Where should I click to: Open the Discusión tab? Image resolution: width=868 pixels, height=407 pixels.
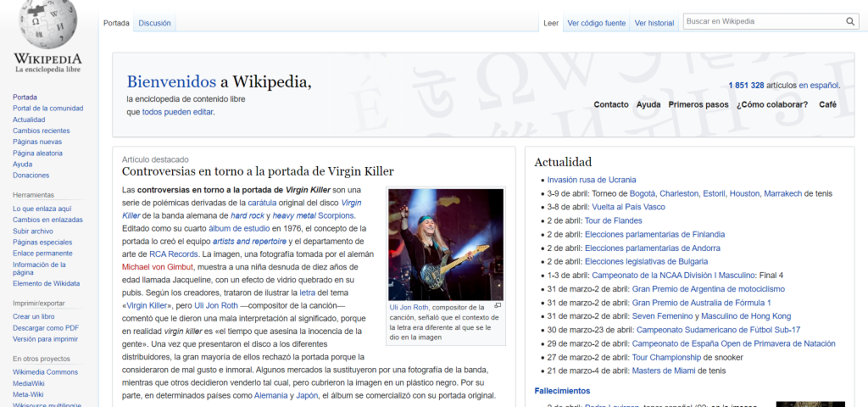pyautogui.click(x=154, y=23)
